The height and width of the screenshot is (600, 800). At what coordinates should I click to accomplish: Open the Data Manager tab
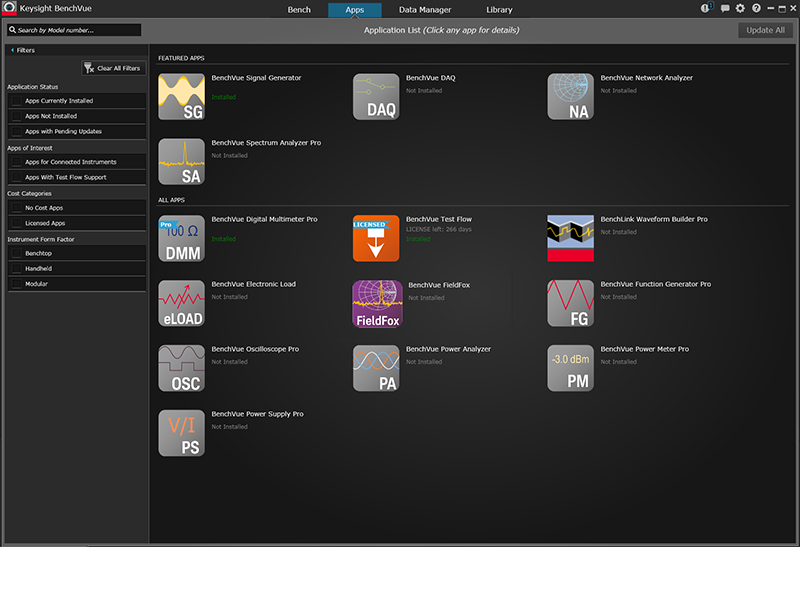pos(425,10)
